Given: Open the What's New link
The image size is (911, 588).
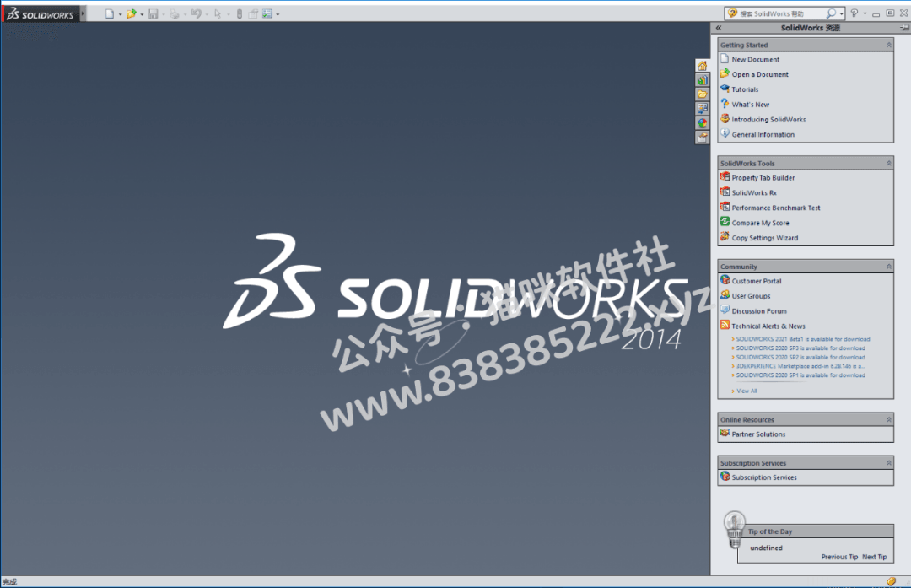Looking at the screenshot, I should pos(750,105).
